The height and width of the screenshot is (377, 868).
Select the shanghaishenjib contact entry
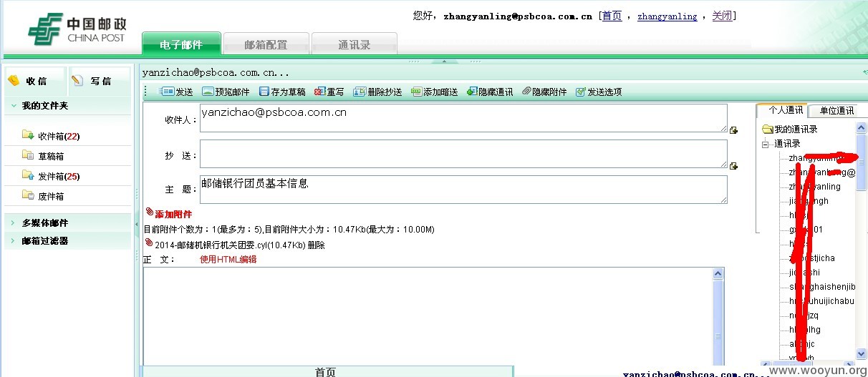click(822, 287)
